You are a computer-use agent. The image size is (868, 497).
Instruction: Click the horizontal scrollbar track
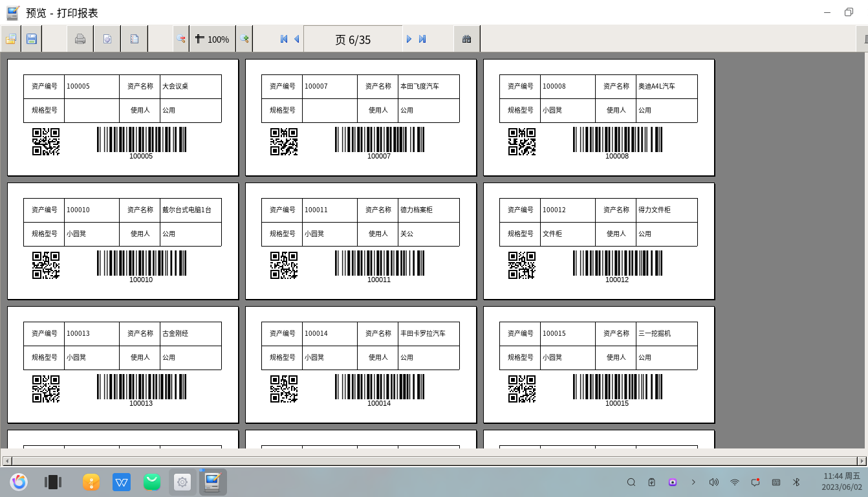[435, 461]
